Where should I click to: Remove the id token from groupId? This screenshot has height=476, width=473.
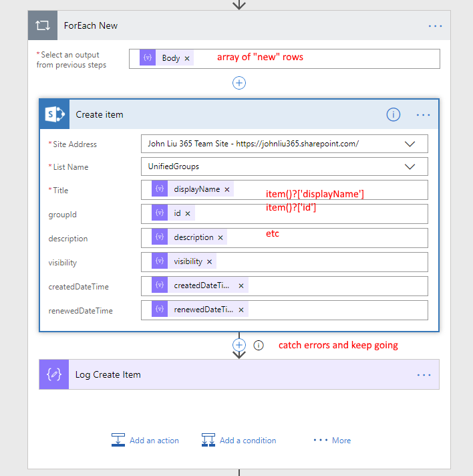(x=188, y=214)
